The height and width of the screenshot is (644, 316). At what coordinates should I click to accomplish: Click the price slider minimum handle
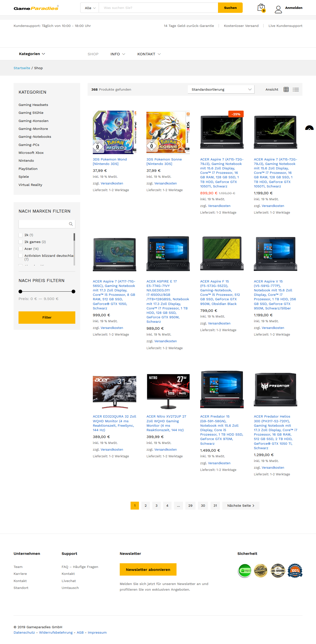20,291
